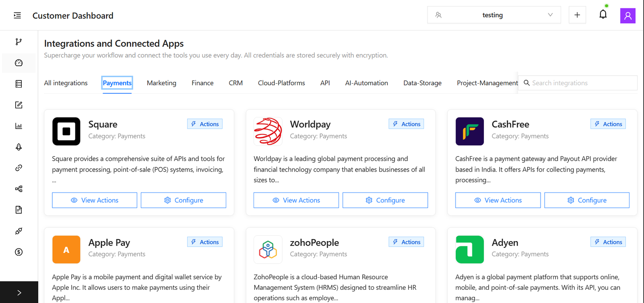The image size is (644, 303).
Task: Click the git branch icon in sidebar
Action: [19, 42]
